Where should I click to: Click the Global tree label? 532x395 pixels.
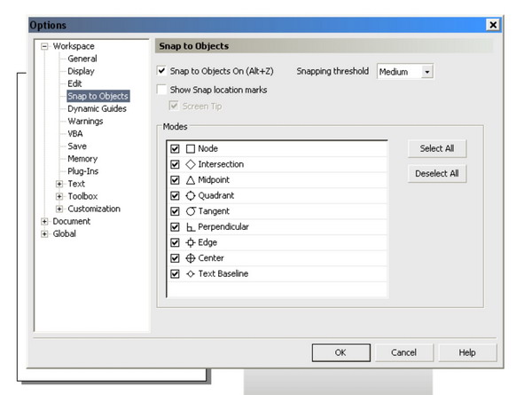click(x=64, y=234)
